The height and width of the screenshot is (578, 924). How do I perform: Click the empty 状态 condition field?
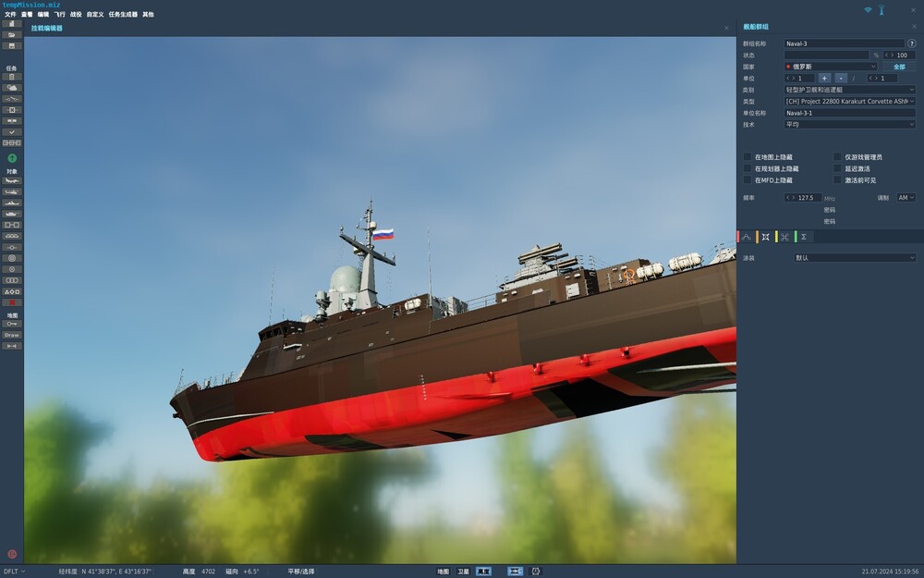[826, 55]
